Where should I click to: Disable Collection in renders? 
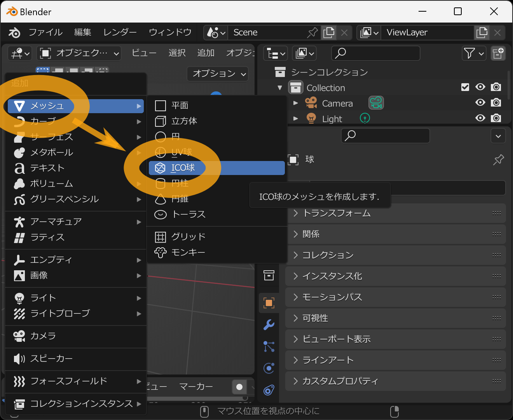[496, 87]
